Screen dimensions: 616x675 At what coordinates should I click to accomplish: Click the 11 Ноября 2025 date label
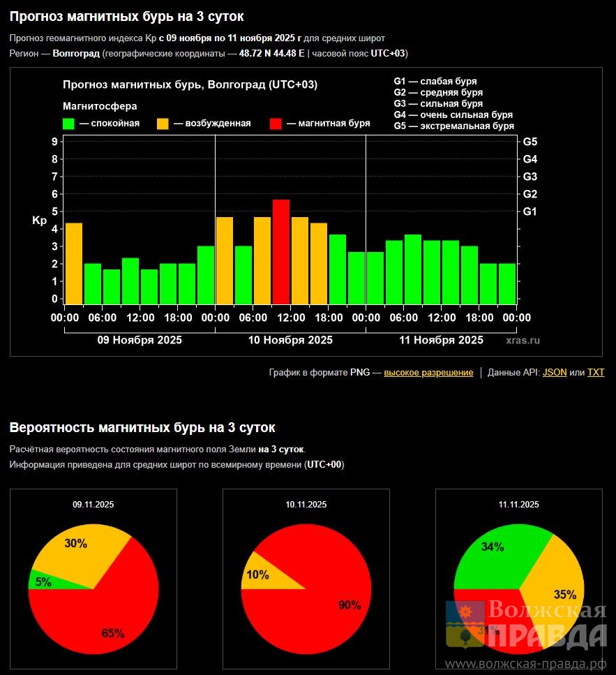(441, 340)
